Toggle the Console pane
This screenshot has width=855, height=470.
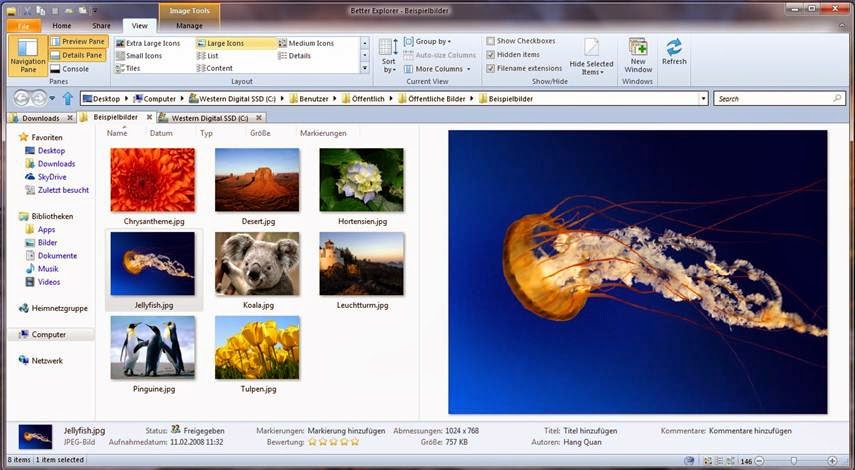click(71, 69)
